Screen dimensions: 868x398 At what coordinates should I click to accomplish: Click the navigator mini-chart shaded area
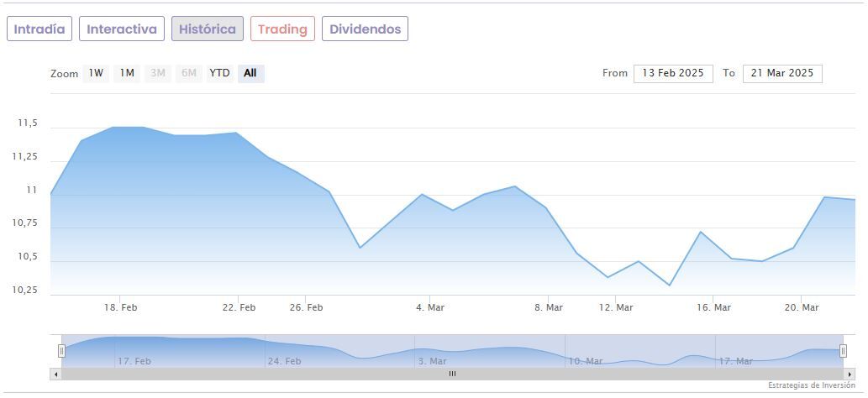coord(452,351)
